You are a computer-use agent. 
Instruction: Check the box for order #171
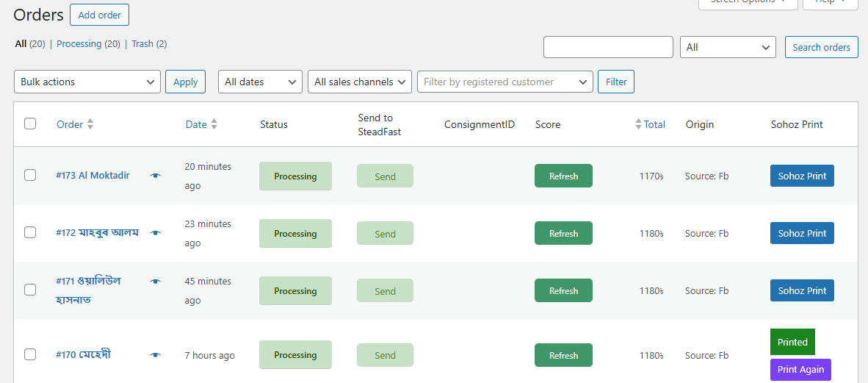click(30, 290)
